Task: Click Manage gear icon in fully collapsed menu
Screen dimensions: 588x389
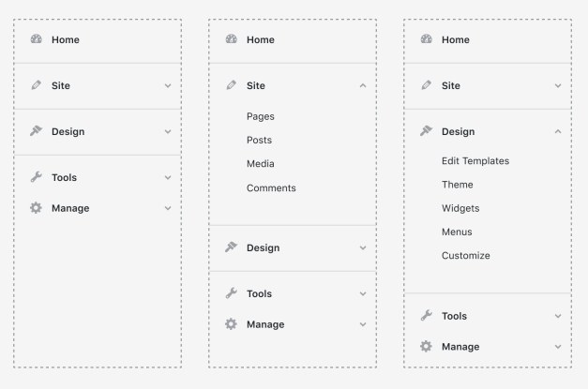Action: point(37,208)
